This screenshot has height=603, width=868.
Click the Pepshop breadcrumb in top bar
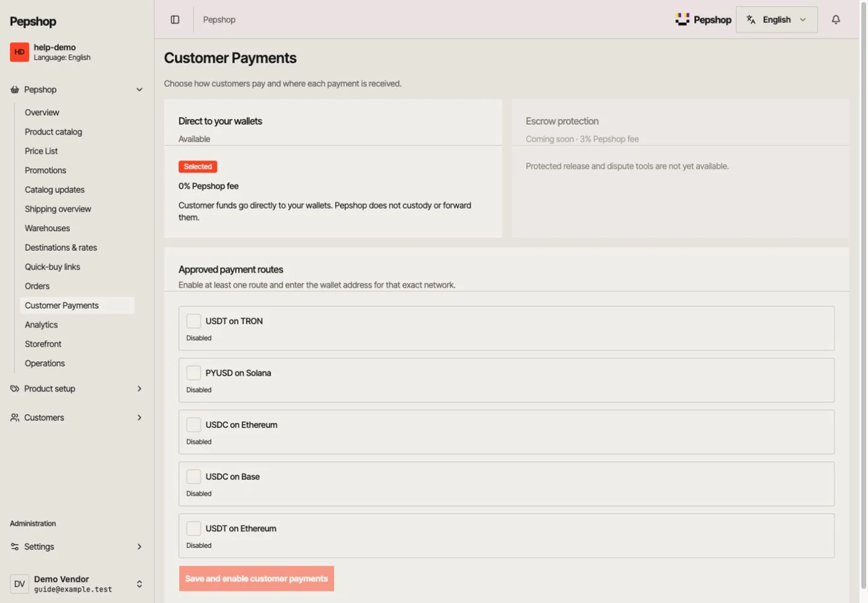(x=219, y=20)
